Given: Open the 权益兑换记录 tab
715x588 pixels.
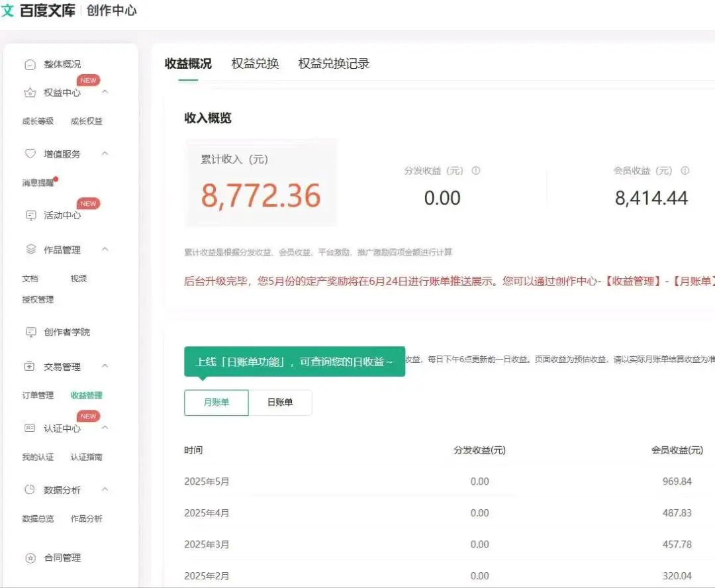Looking at the screenshot, I should click(334, 64).
